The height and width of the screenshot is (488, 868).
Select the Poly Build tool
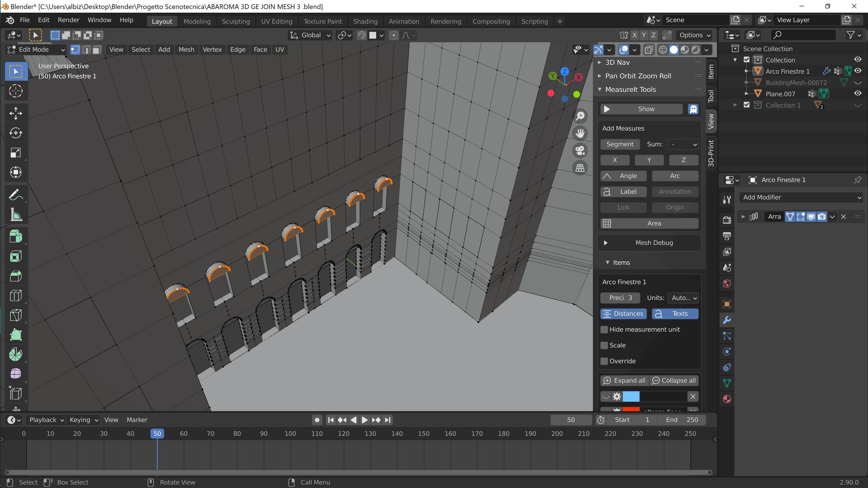tap(16, 335)
